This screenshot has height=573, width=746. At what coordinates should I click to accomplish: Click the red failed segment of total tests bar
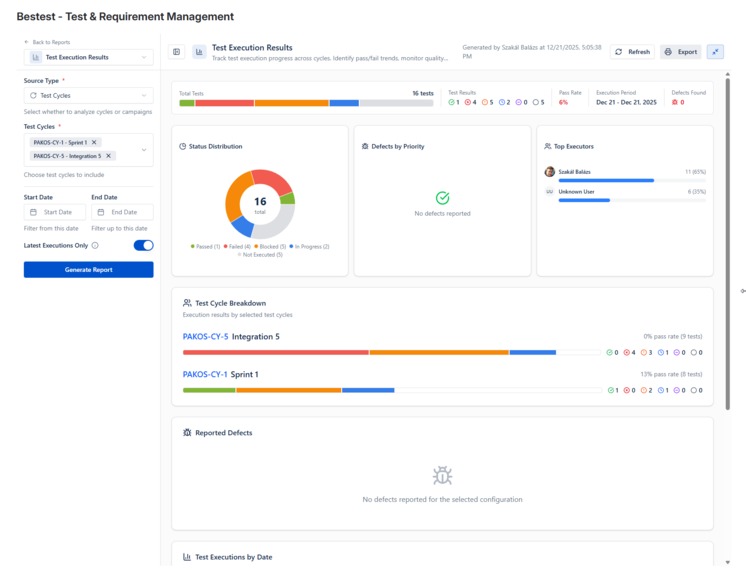[x=225, y=103]
